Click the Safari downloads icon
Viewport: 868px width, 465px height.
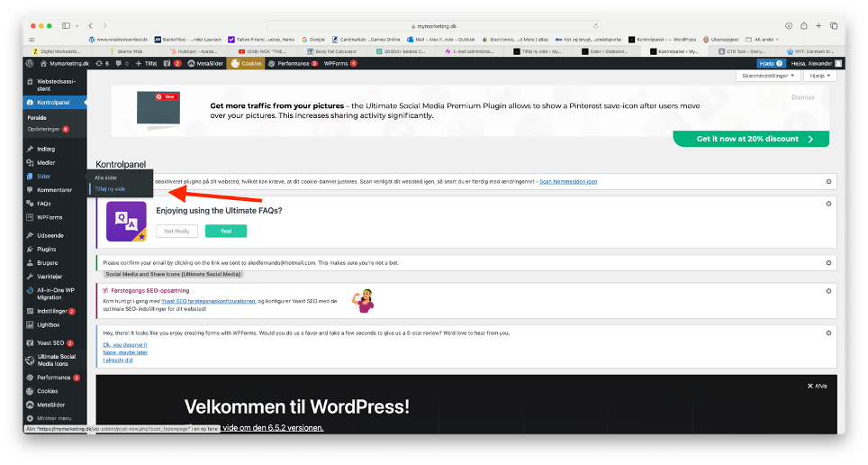[790, 26]
